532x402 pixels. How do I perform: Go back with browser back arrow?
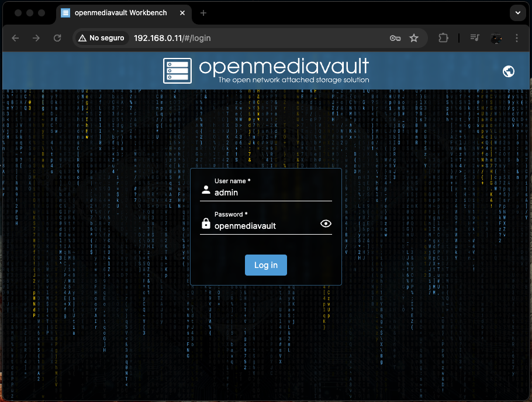pyautogui.click(x=15, y=38)
